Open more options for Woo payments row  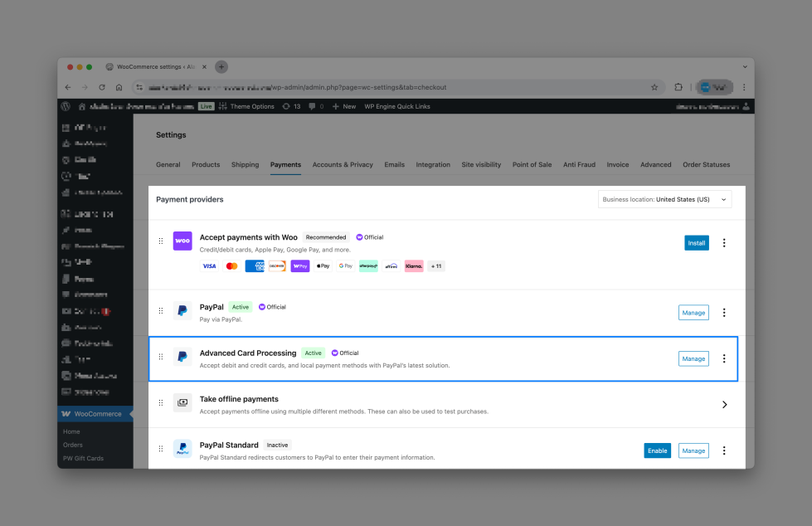[x=724, y=243]
